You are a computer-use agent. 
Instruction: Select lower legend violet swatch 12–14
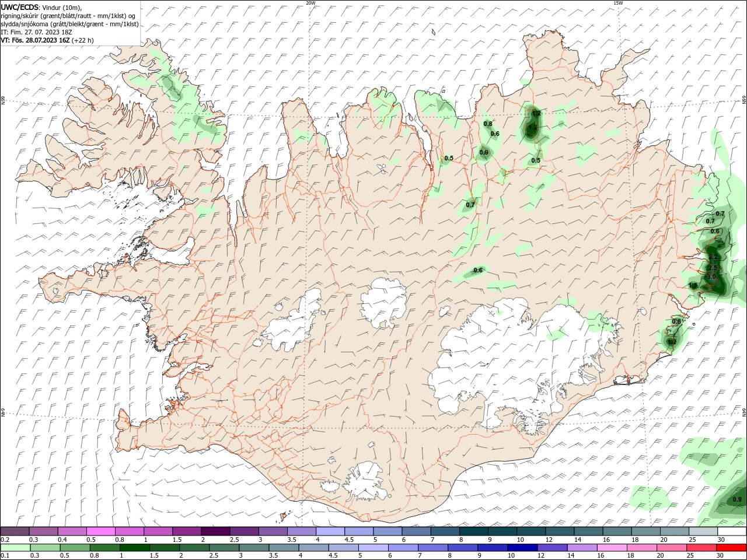click(553, 547)
